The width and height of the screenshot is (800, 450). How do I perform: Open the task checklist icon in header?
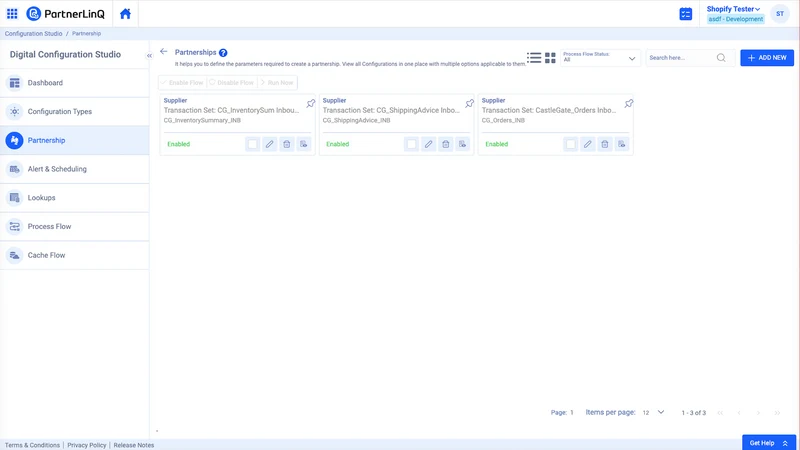(686, 14)
